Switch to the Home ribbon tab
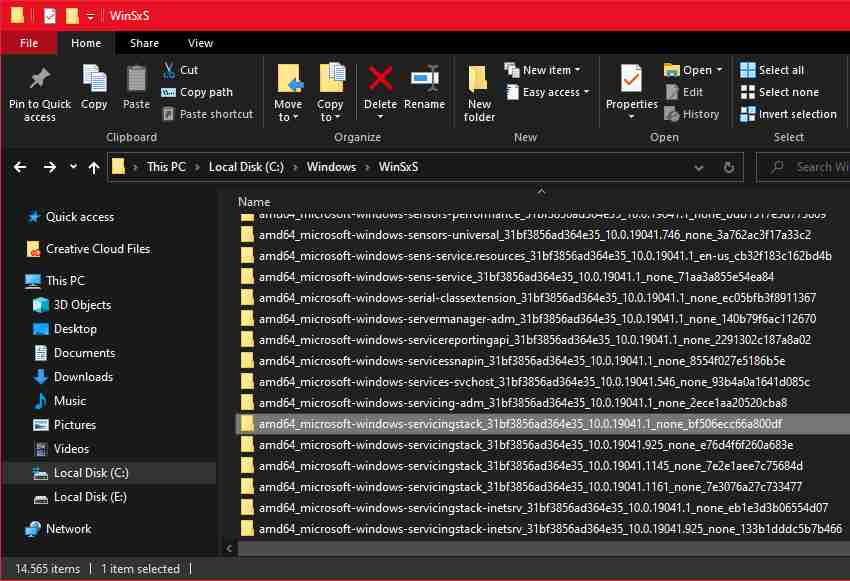The height and width of the screenshot is (581, 850). tap(86, 43)
